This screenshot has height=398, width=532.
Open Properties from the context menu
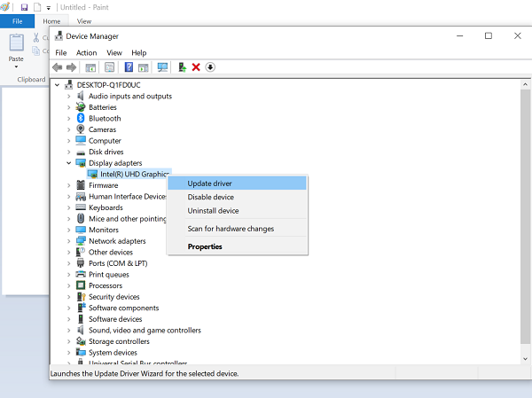coord(205,246)
